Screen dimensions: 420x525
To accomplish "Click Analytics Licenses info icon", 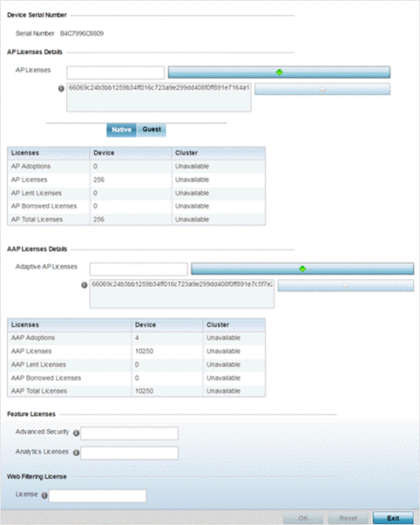I will pos(77,453).
